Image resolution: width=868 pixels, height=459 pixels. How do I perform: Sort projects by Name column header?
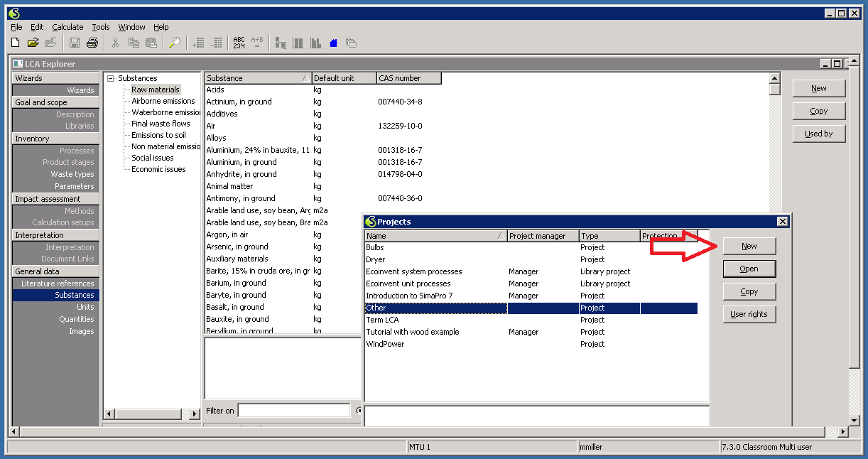pos(435,236)
